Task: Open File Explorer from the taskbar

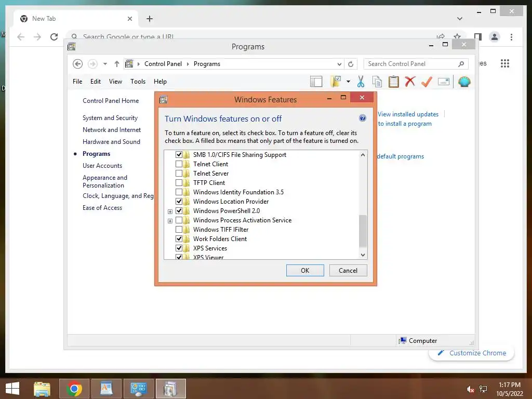Action: point(42,389)
